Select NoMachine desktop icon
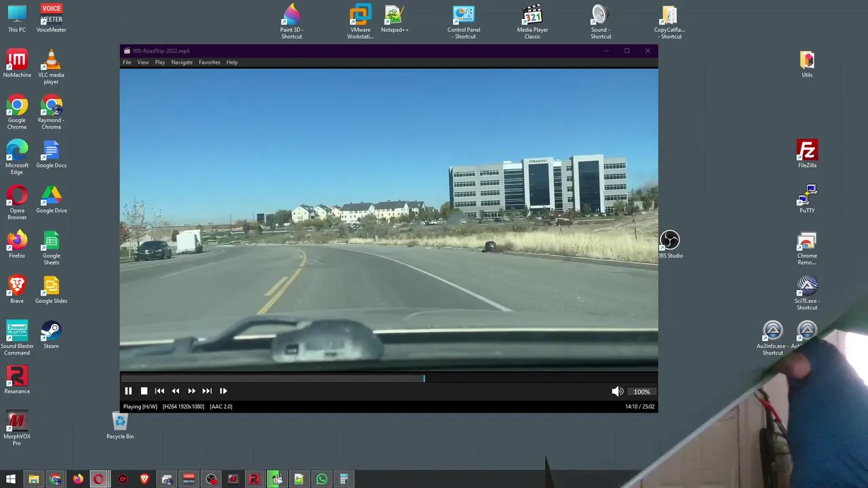Viewport: 868px width, 488px height. click(x=17, y=64)
